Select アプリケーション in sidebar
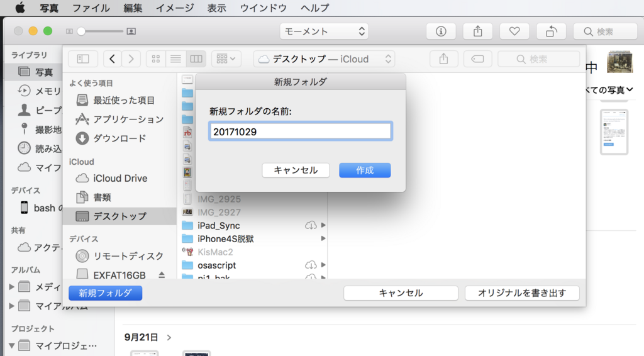Viewport: 644px width, 356px height. 119,119
